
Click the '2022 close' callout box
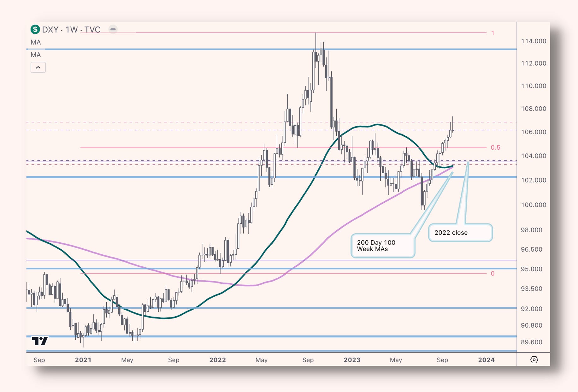[x=460, y=233]
